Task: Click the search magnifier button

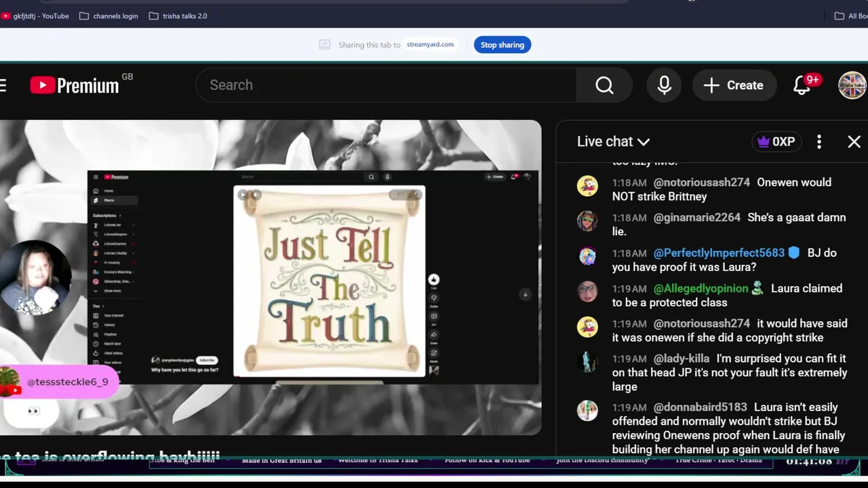Action: (604, 85)
